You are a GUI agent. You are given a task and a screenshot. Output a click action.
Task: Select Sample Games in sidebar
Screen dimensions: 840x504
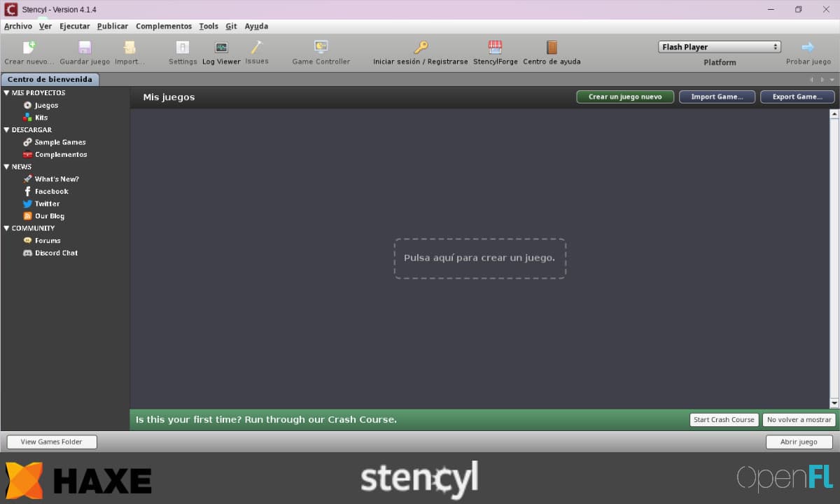pyautogui.click(x=59, y=142)
